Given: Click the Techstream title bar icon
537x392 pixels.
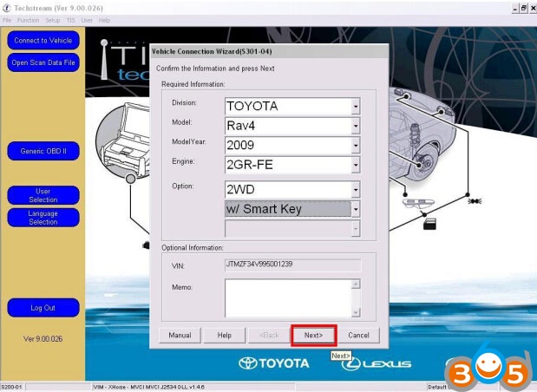Looking at the screenshot, I should click(7, 8).
